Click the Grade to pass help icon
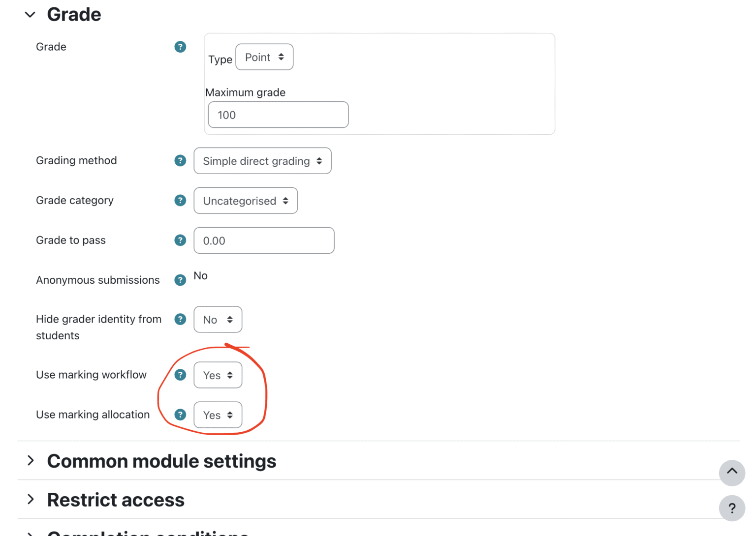The width and height of the screenshot is (756, 536). 180,240
